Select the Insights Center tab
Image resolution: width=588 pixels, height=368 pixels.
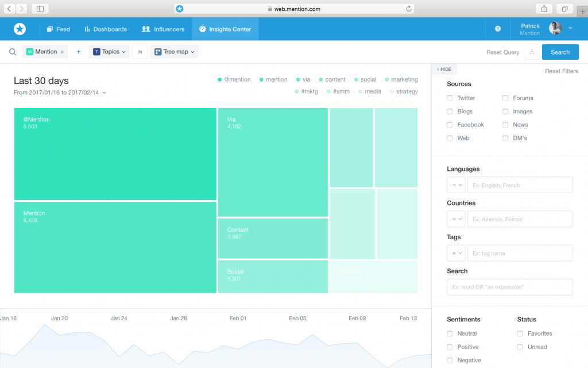pyautogui.click(x=225, y=29)
